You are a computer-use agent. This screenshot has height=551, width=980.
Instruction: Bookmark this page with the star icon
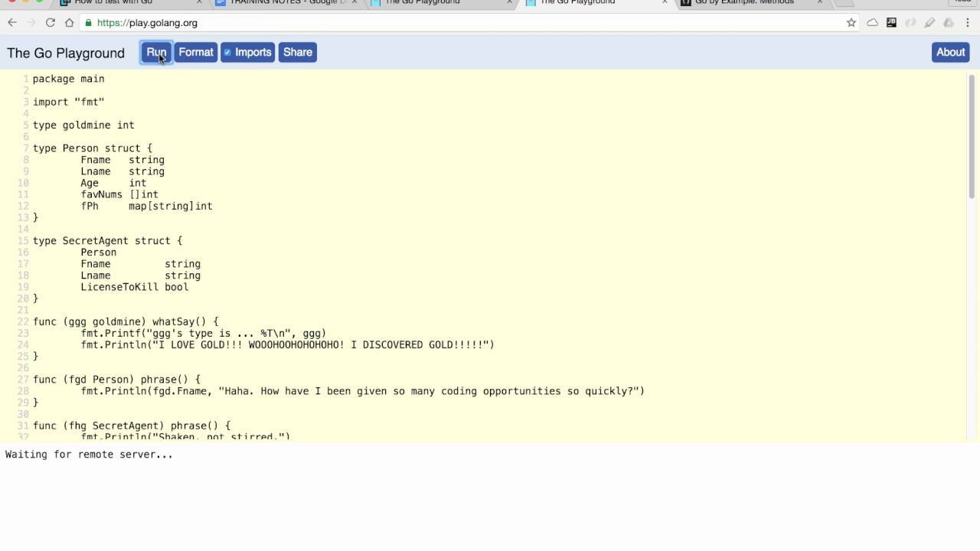pyautogui.click(x=851, y=23)
